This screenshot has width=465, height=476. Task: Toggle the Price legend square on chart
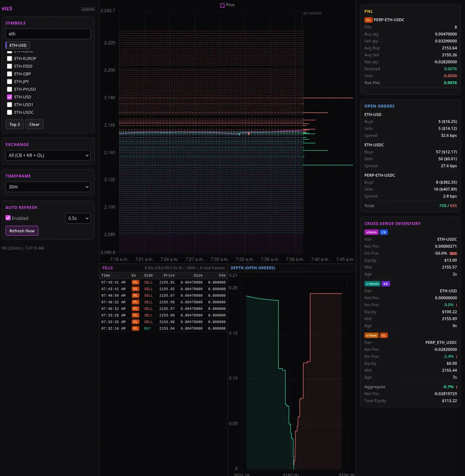point(222,5)
